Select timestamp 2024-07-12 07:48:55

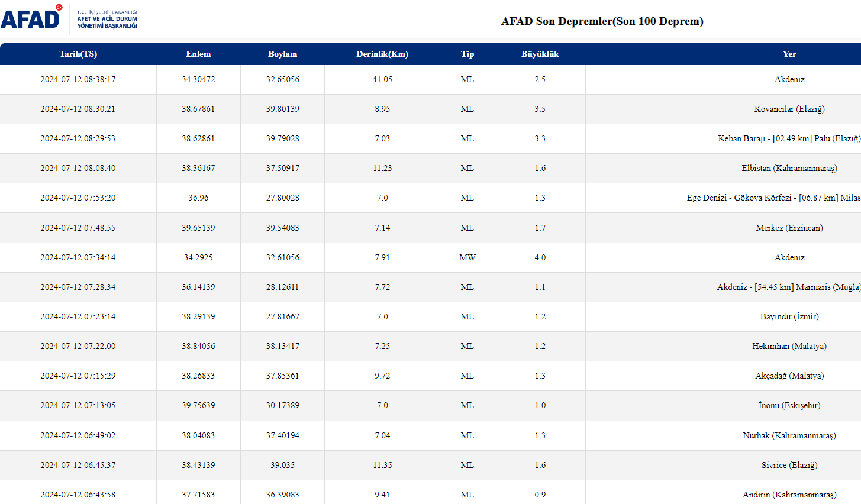[x=78, y=228]
